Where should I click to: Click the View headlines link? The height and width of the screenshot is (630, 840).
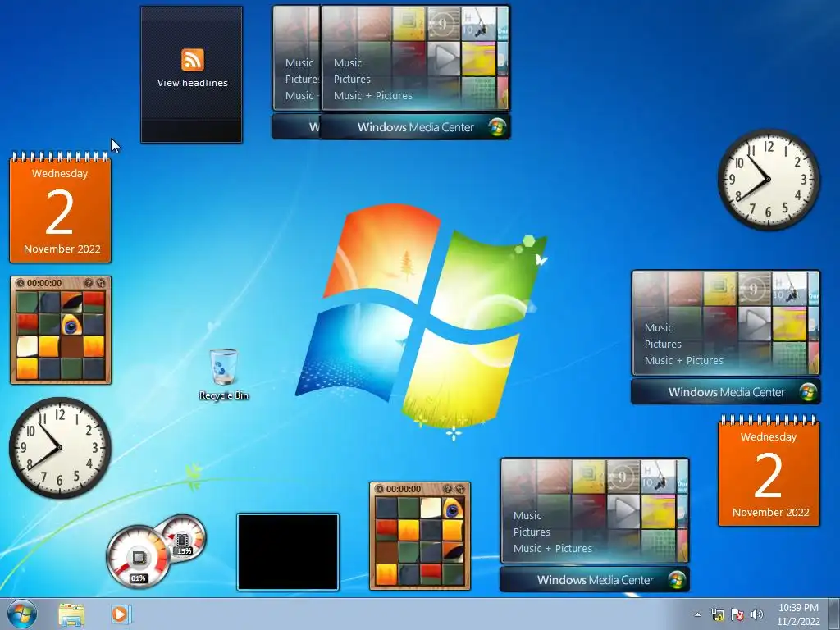click(x=192, y=83)
